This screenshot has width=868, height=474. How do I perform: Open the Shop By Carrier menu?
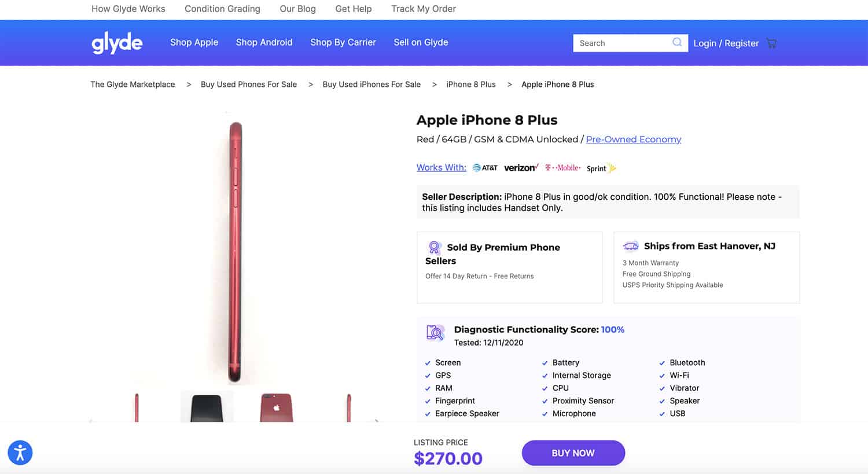[x=343, y=42]
